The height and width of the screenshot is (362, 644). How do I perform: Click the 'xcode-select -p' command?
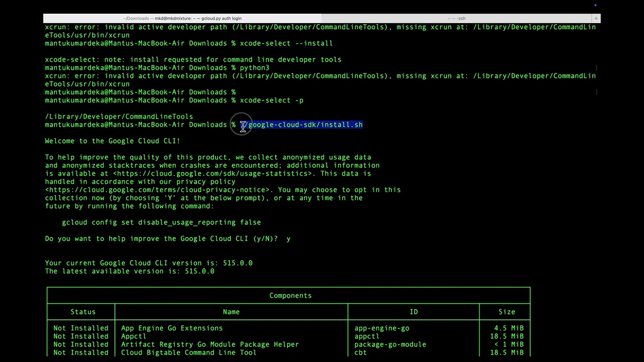[x=272, y=100]
